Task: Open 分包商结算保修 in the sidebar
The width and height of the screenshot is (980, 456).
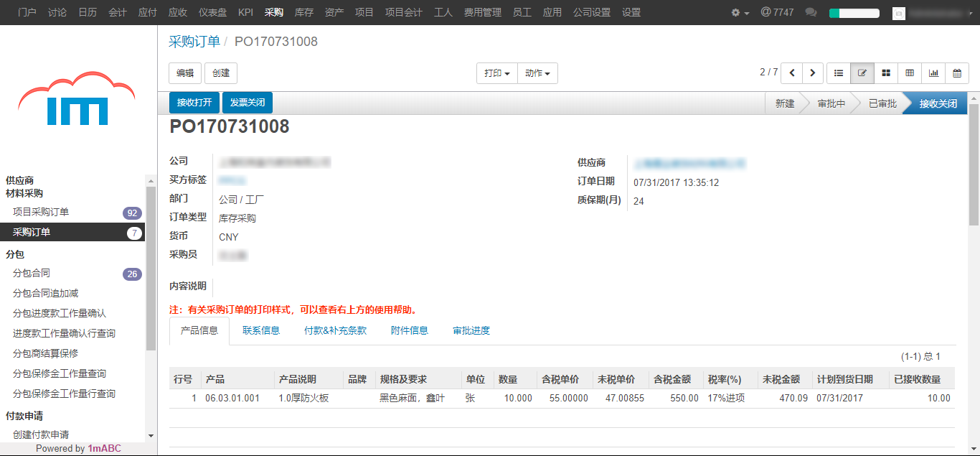Action: point(45,354)
